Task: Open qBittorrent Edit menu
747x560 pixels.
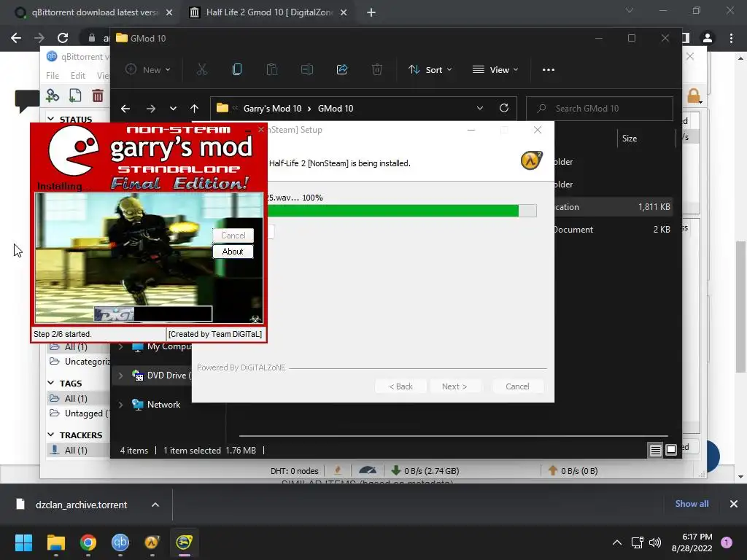Action: click(77, 75)
